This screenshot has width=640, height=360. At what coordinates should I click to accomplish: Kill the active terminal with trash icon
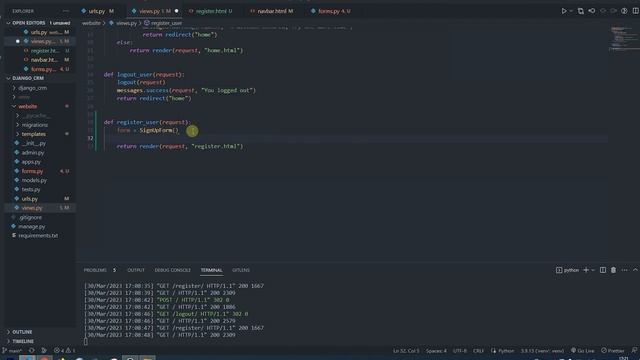point(613,270)
